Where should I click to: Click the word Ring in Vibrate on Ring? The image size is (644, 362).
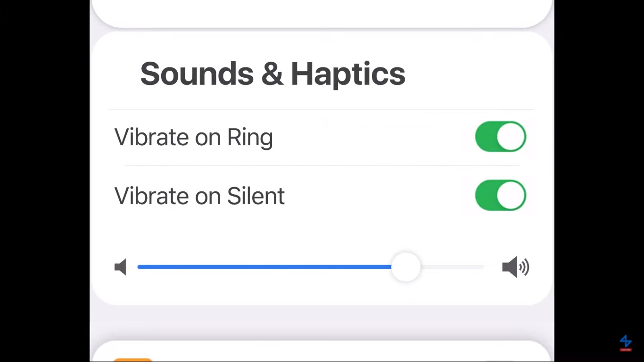(x=250, y=138)
